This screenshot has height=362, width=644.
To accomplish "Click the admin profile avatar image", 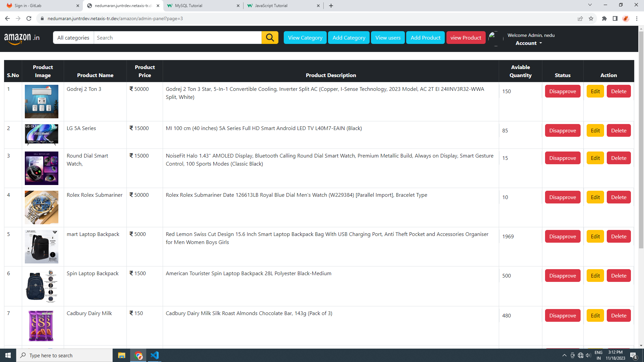I will click(494, 38).
